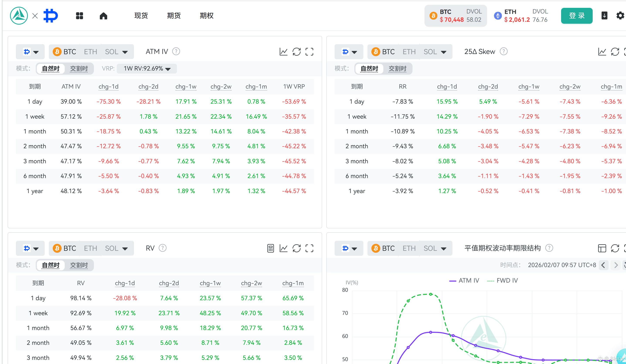Open the calculator icon in the RV panel
Screen dimensions: 626x364
tap(271, 248)
